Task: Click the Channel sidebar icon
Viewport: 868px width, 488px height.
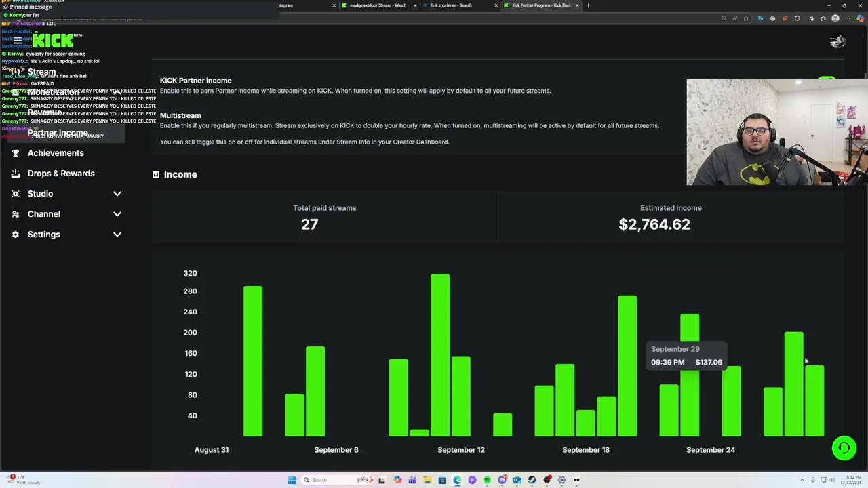Action: (16, 214)
